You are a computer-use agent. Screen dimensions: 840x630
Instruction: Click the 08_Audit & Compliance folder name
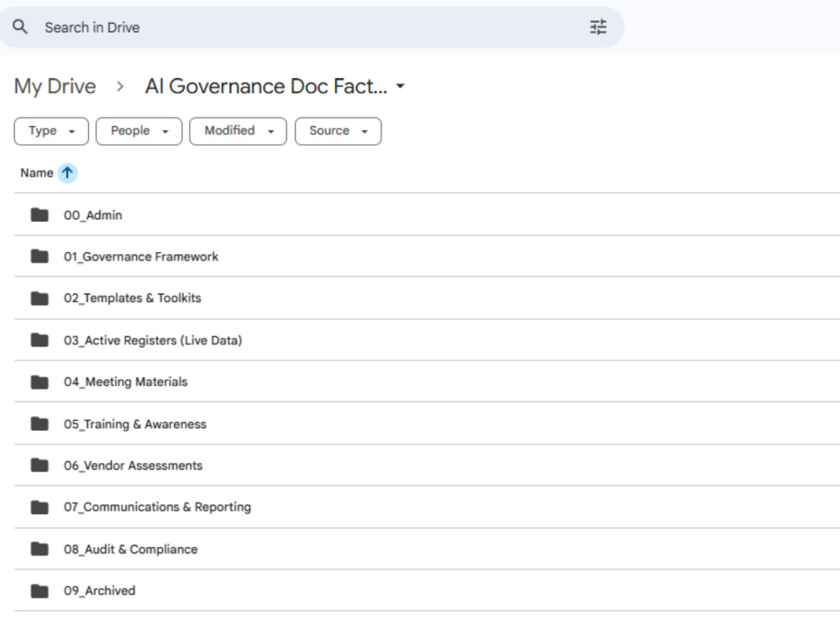point(131,549)
